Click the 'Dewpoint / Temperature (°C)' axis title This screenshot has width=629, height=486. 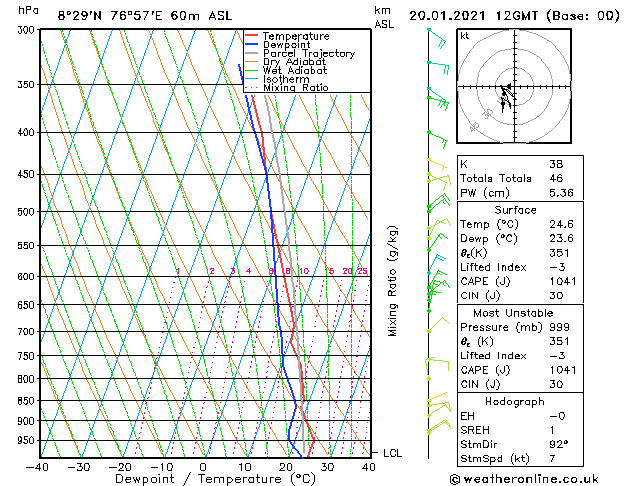[x=215, y=479]
